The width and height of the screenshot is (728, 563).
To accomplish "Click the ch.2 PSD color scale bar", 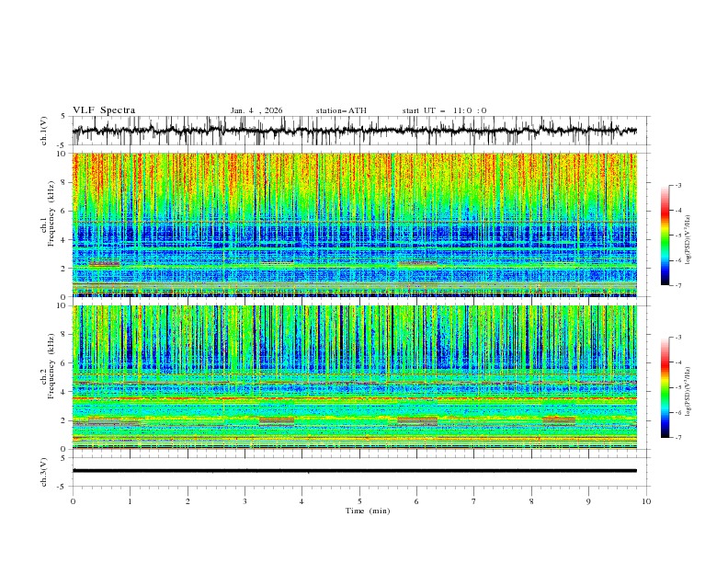I will pos(665,387).
